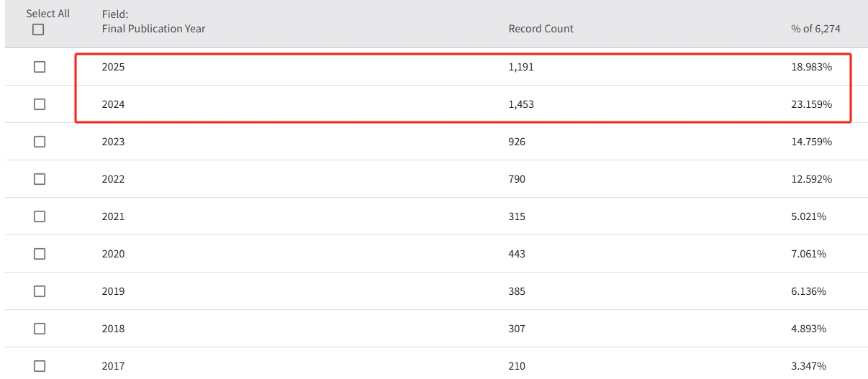Check the box for year 2025

point(40,67)
